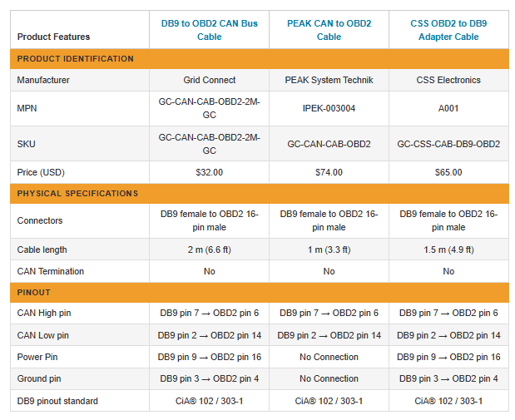
Task: Select the IPEK-003004 MPN value
Action: [x=329, y=108]
